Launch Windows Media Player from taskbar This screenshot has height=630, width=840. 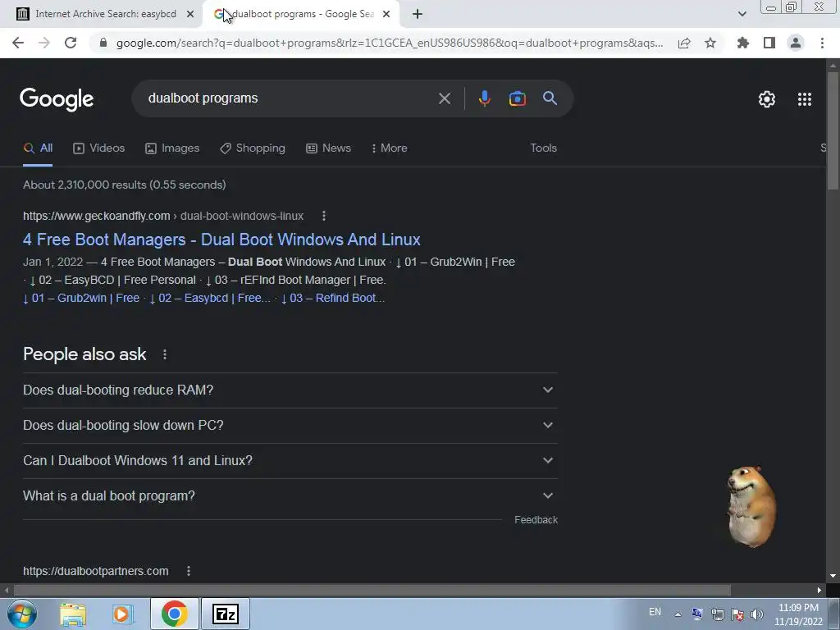122,614
